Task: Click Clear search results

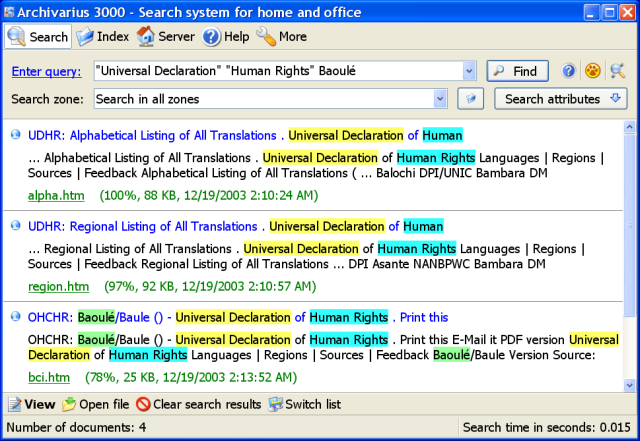Action: coord(199,404)
